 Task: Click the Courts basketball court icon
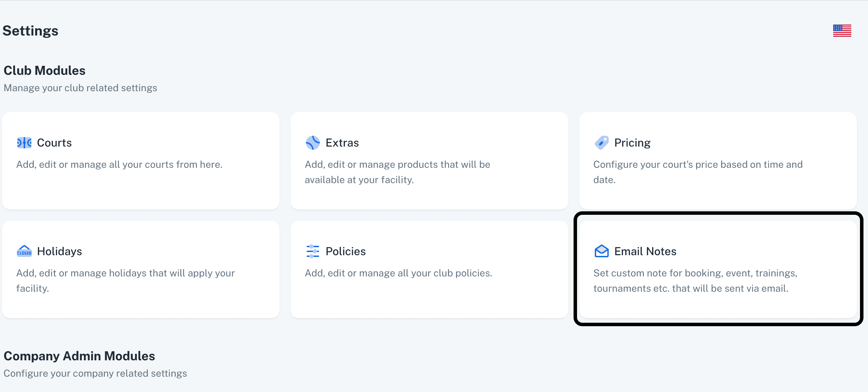coord(24,143)
